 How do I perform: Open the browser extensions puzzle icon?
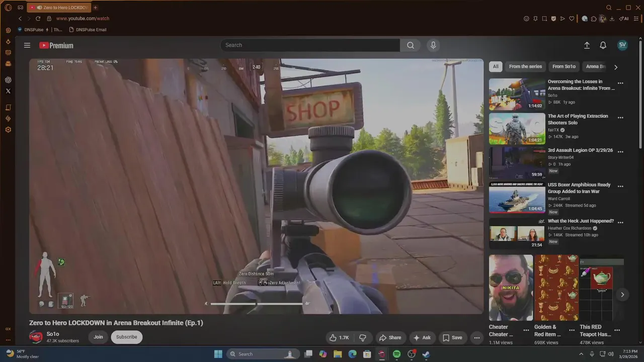pyautogui.click(x=594, y=19)
